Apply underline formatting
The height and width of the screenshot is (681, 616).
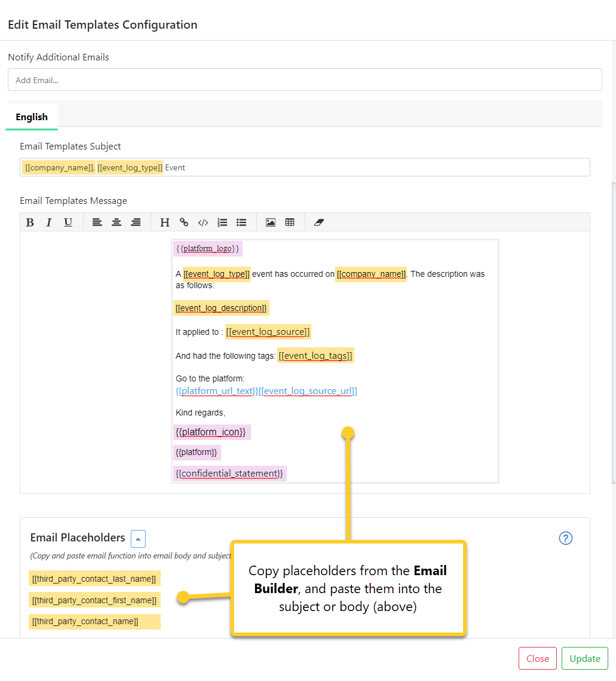(68, 222)
